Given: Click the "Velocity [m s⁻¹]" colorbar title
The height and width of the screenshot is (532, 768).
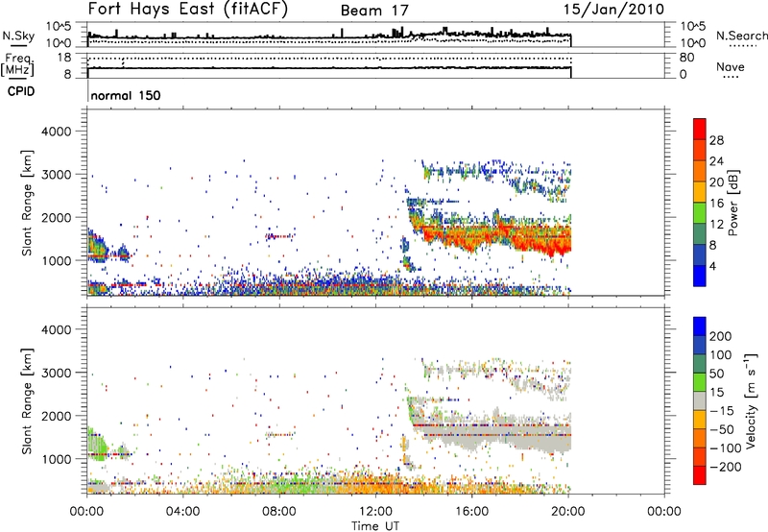Looking at the screenshot, I should pyautogui.click(x=752, y=401).
